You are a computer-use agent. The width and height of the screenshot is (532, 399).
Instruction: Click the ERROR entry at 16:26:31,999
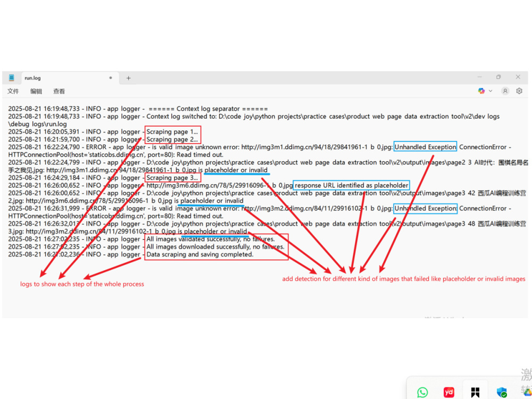pyautogui.click(x=260, y=212)
